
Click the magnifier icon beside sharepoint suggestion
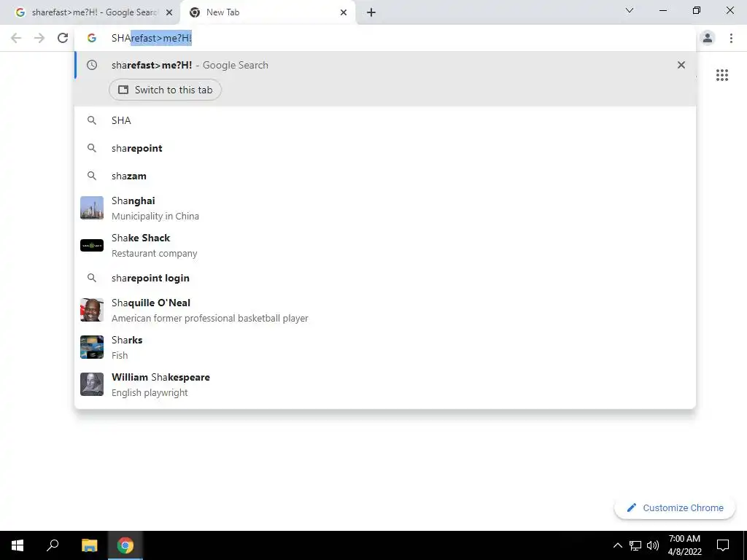[x=92, y=148]
